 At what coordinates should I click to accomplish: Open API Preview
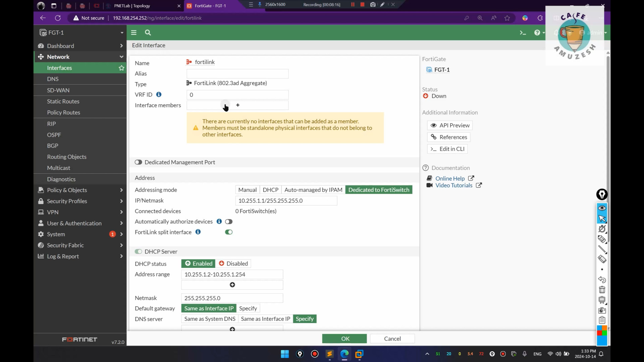450,125
